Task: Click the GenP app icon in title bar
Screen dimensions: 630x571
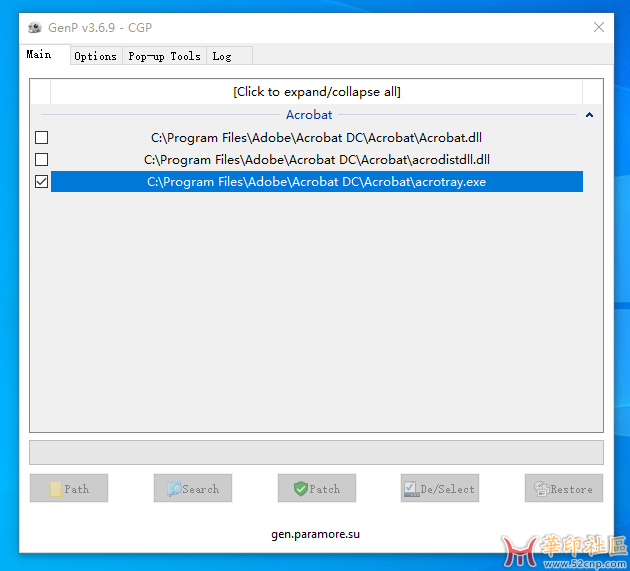Action: click(x=35, y=27)
